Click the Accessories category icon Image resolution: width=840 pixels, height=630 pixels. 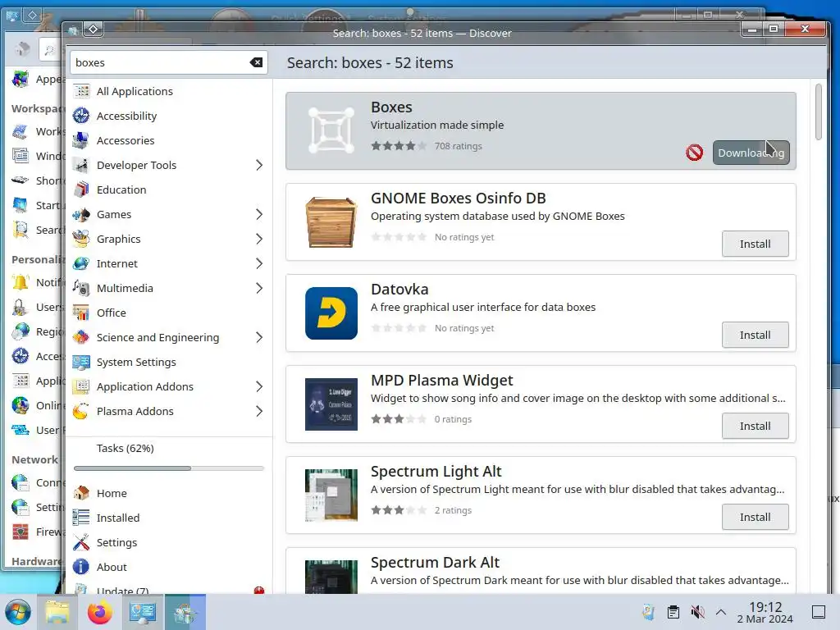tap(81, 140)
